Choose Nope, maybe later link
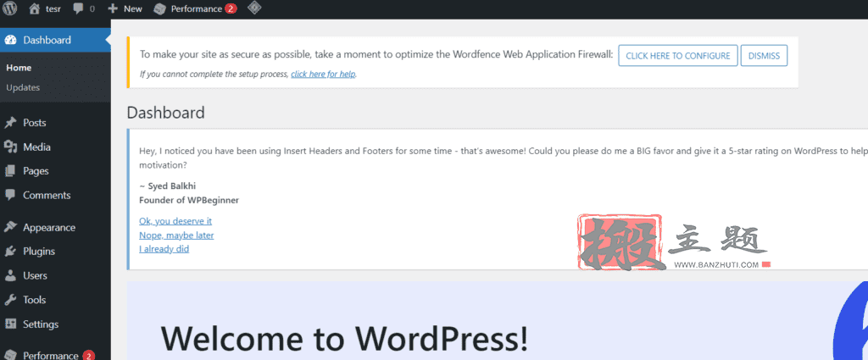 (x=176, y=235)
